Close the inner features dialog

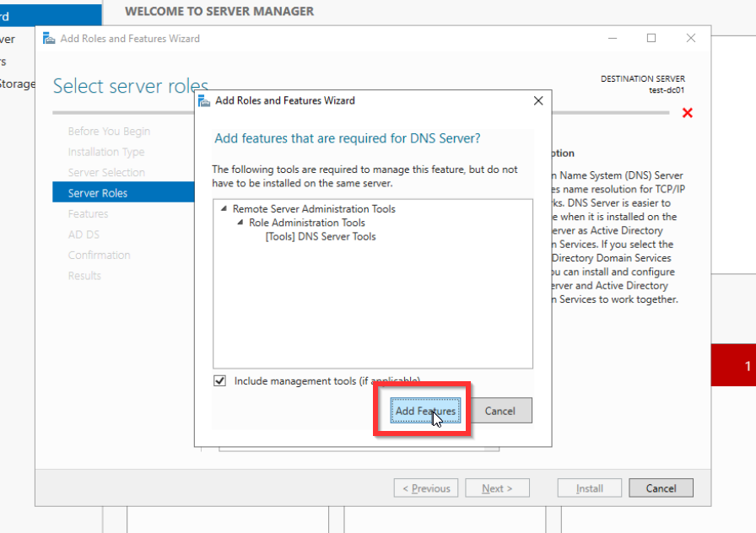(x=538, y=100)
